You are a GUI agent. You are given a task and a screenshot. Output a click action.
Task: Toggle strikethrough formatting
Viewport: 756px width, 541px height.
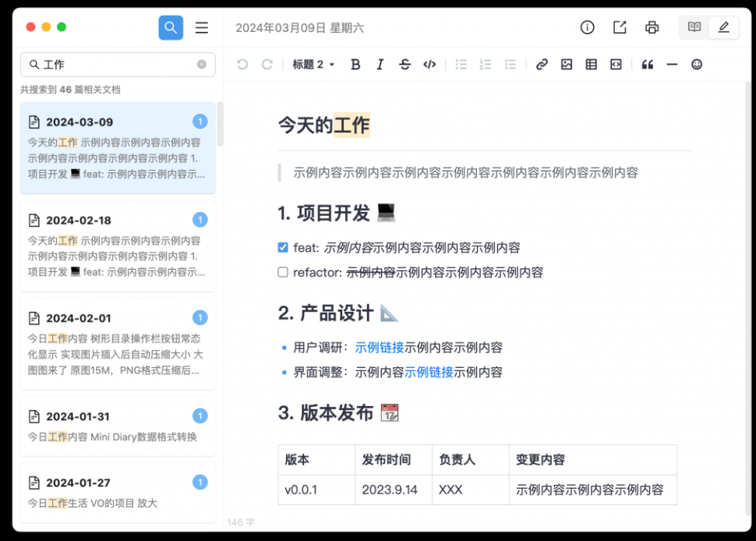coord(404,64)
